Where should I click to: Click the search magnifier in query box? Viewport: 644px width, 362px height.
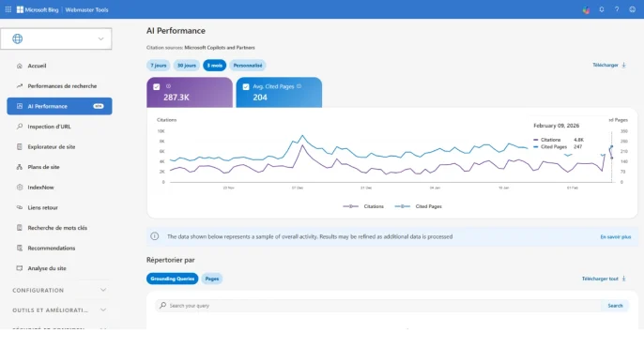[x=163, y=306]
